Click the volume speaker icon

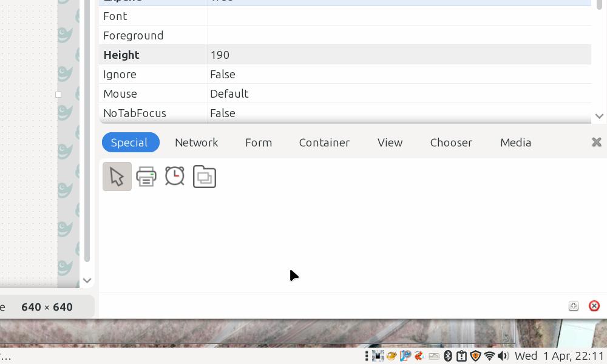pyautogui.click(x=503, y=356)
